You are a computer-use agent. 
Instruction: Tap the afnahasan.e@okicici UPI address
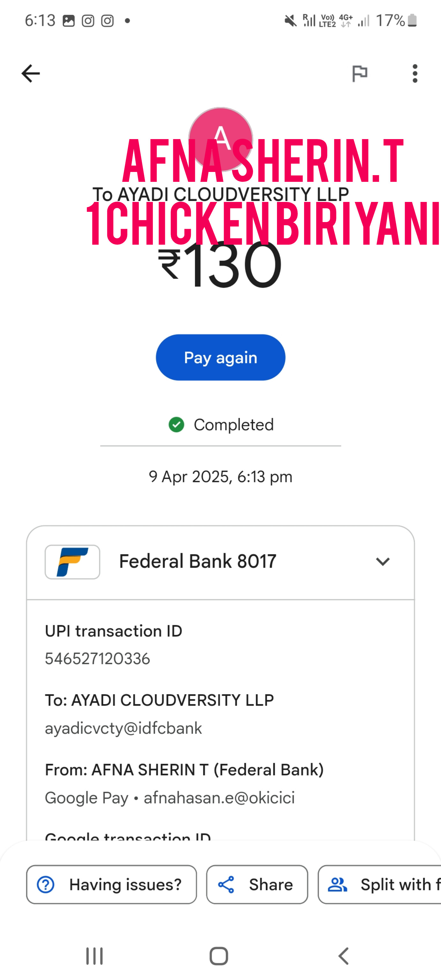pyautogui.click(x=219, y=798)
